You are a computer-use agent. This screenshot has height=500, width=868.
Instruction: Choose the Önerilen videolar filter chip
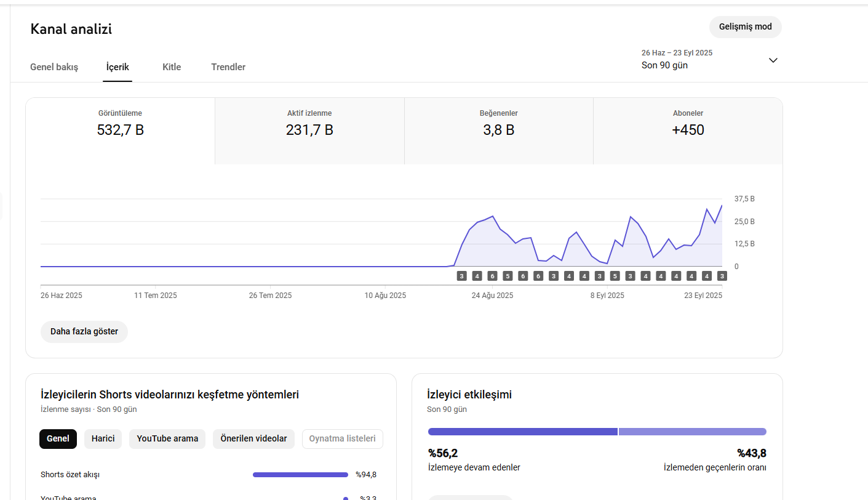(254, 439)
